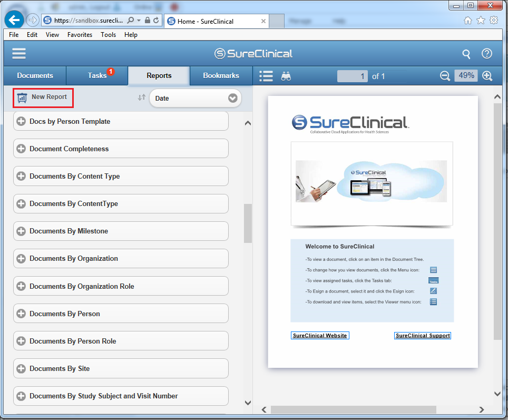Open the View menu
The image size is (508, 420).
[x=52, y=35]
